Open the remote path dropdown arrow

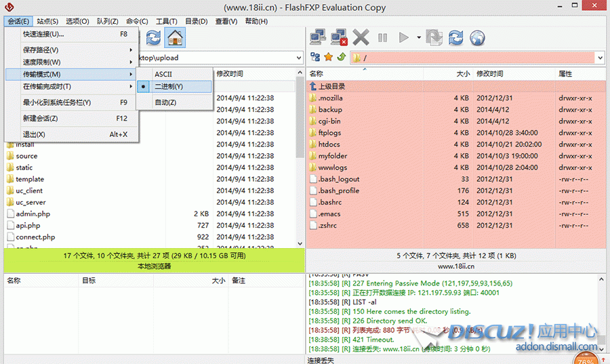point(599,58)
